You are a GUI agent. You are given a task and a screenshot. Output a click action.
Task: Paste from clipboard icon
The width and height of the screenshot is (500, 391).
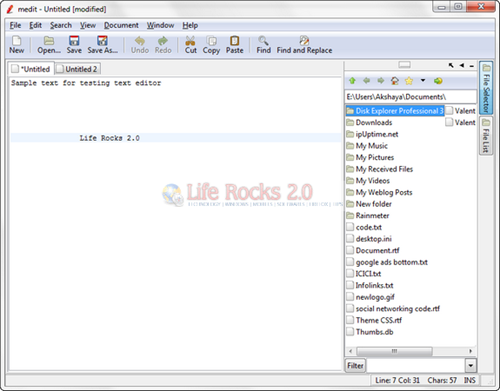(235, 45)
